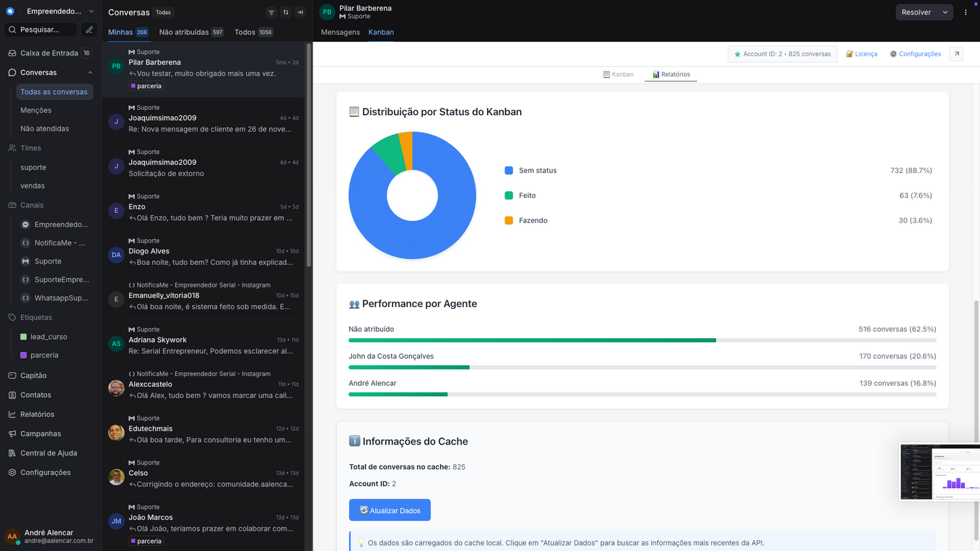The width and height of the screenshot is (980, 551).
Task: Open Central de Ajuda
Action: (x=49, y=453)
